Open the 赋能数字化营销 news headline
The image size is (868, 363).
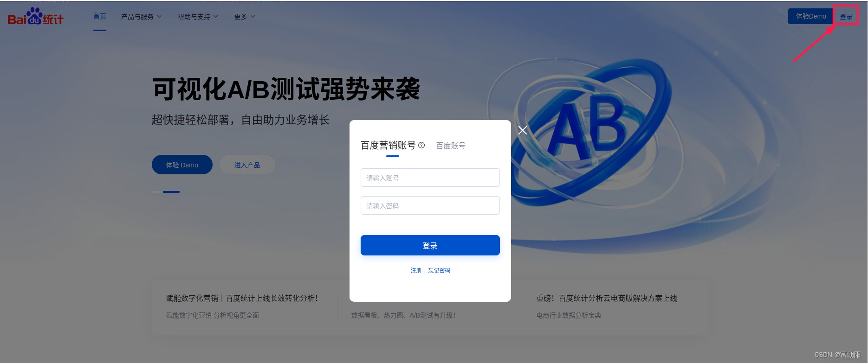click(242, 298)
